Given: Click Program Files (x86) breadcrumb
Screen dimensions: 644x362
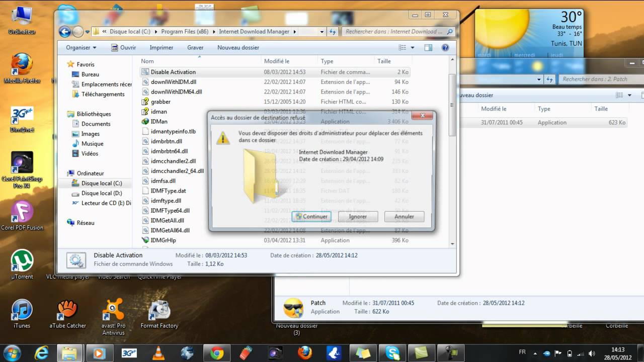Looking at the screenshot, I should coord(185,32).
